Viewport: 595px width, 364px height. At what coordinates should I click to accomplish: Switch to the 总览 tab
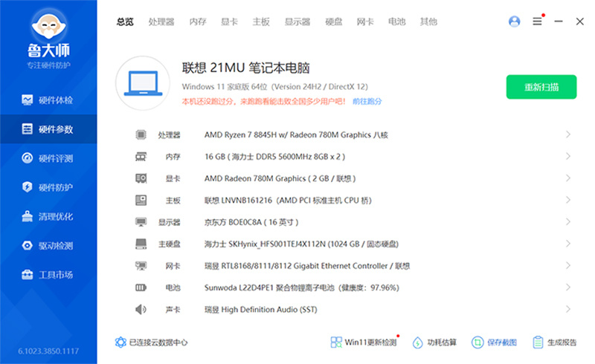click(125, 22)
